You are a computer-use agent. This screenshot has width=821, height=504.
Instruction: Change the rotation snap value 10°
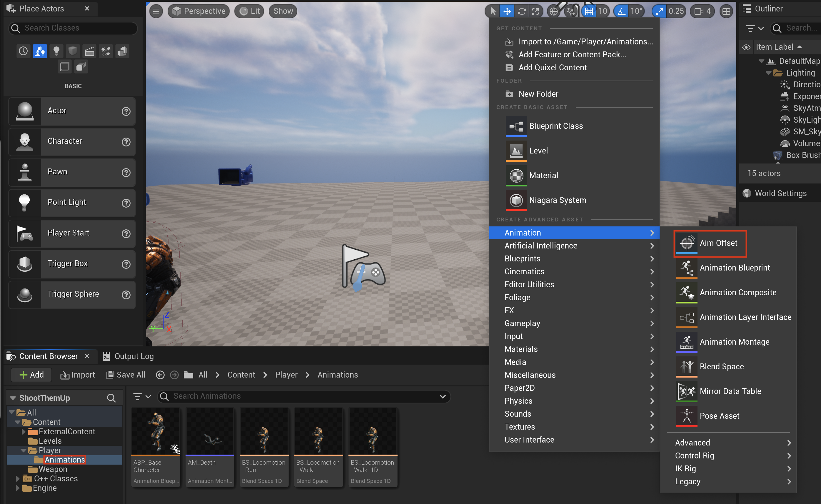tap(636, 11)
